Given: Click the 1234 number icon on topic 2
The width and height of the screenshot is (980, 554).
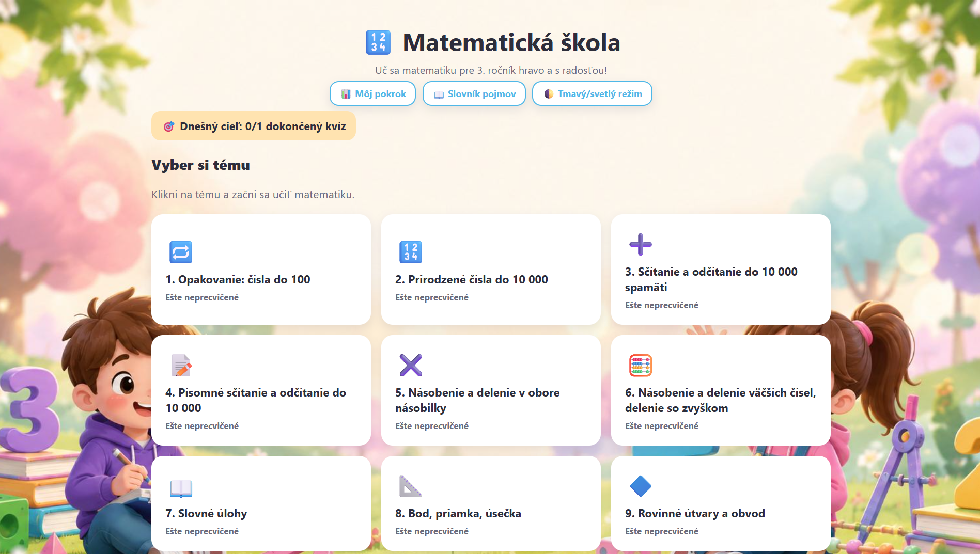Looking at the screenshot, I should pyautogui.click(x=411, y=252).
